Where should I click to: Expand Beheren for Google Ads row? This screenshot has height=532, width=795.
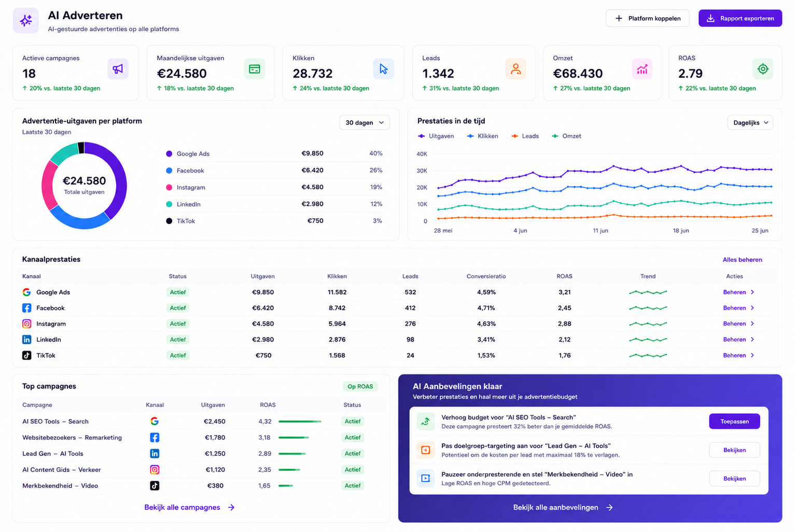tap(738, 292)
